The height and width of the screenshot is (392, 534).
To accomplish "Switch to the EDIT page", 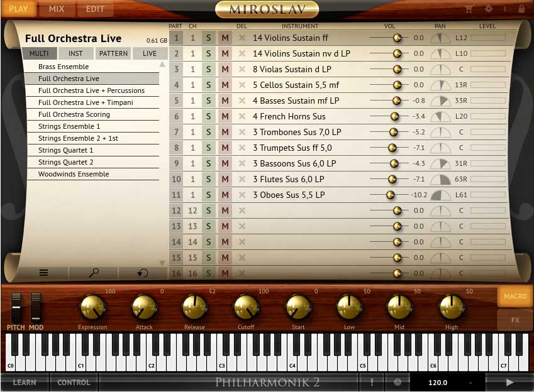I will (95, 9).
